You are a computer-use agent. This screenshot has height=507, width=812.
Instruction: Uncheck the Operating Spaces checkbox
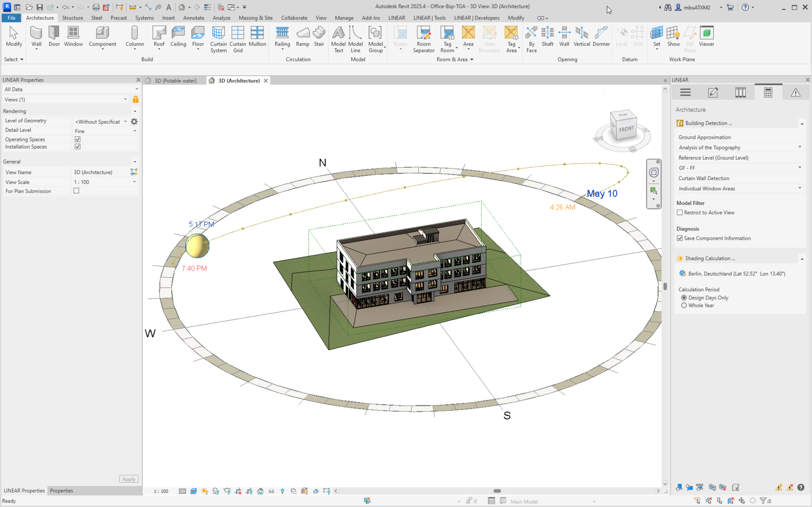pos(78,139)
